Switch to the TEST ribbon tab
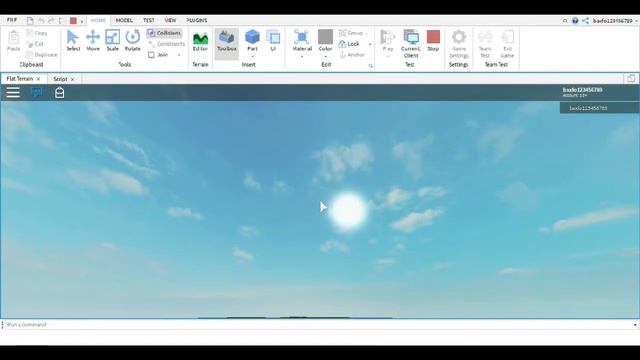Image resolution: width=640 pixels, height=360 pixels. coord(149,20)
